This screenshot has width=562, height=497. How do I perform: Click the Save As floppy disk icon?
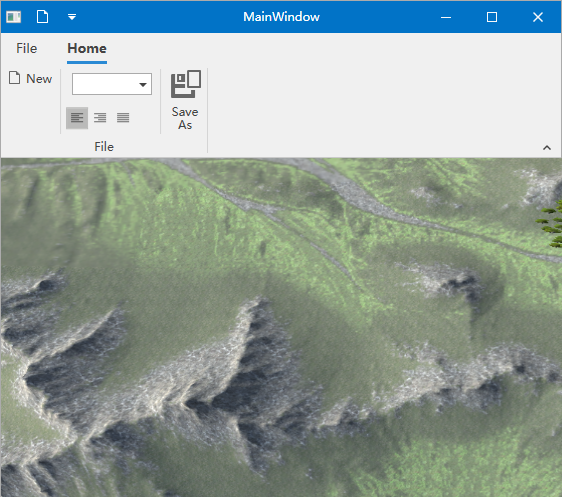[186, 84]
